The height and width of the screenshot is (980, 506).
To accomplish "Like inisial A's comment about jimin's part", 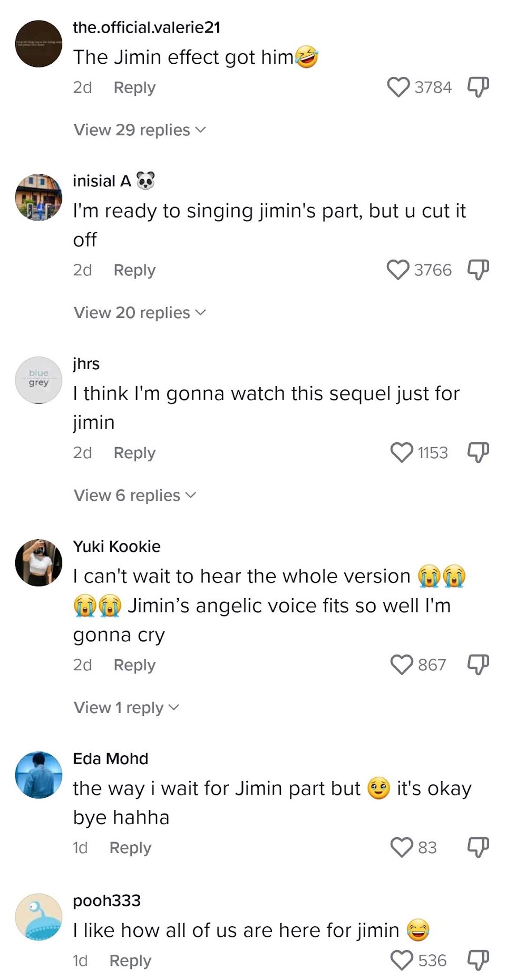I will [398, 270].
